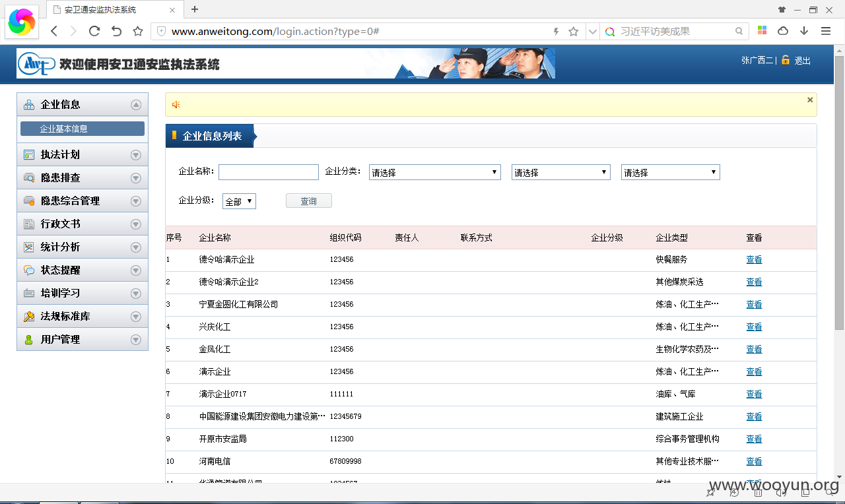Open the browser downloads arrow icon
This screenshot has height=504, width=845.
pyautogui.click(x=804, y=31)
